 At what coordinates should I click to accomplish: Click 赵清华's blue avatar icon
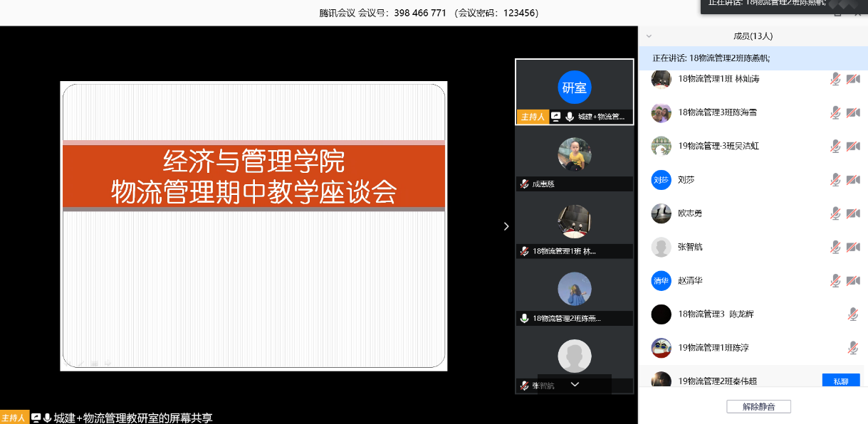click(x=661, y=280)
